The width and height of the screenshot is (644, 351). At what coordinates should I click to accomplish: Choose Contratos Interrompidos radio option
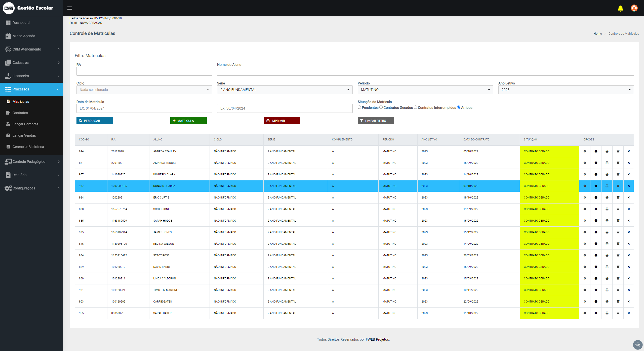pyautogui.click(x=416, y=107)
